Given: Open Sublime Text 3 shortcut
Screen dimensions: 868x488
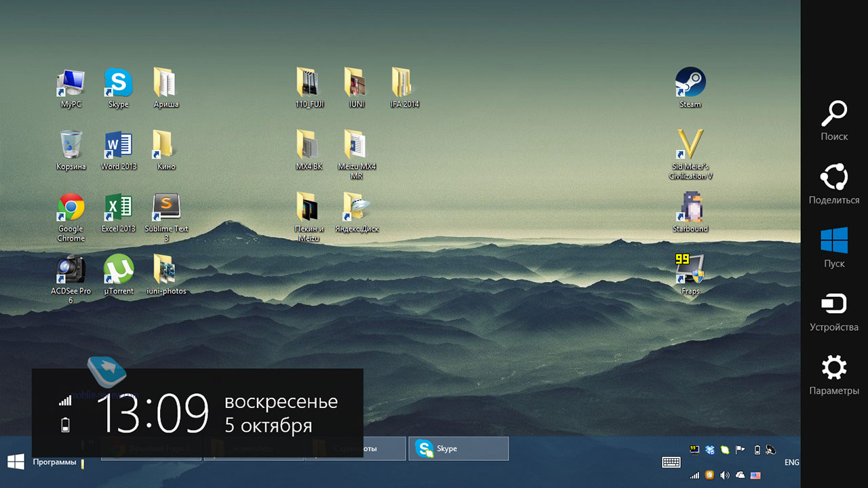Looking at the screenshot, I should (166, 217).
